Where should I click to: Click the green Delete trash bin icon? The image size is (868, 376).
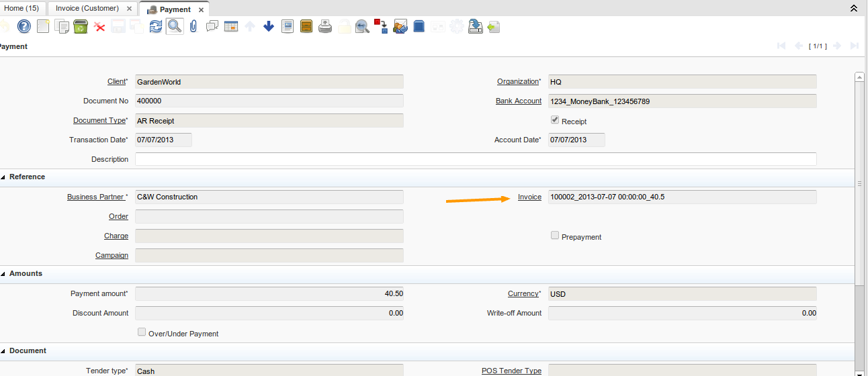pos(81,27)
